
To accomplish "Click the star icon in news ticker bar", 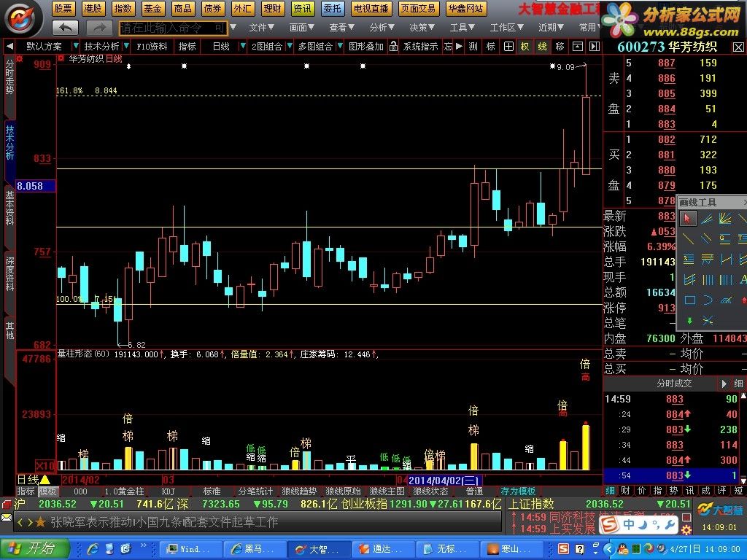I will pos(41,522).
